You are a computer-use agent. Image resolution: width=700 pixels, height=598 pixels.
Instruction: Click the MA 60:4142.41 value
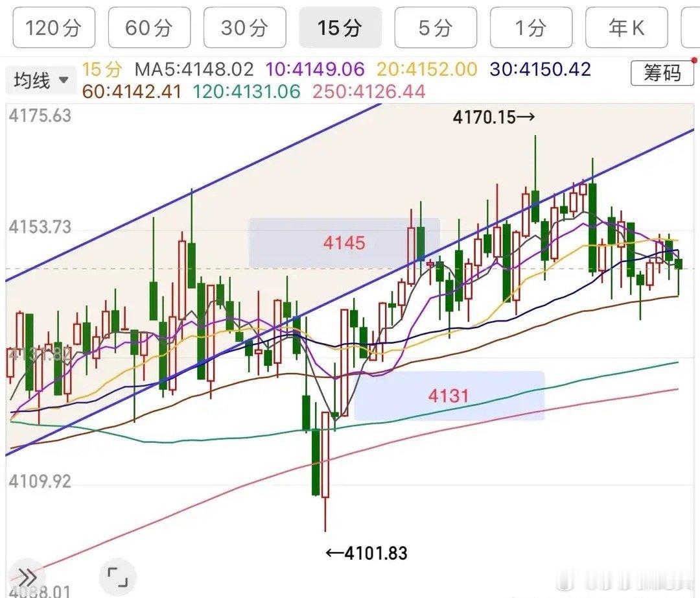click(132, 92)
